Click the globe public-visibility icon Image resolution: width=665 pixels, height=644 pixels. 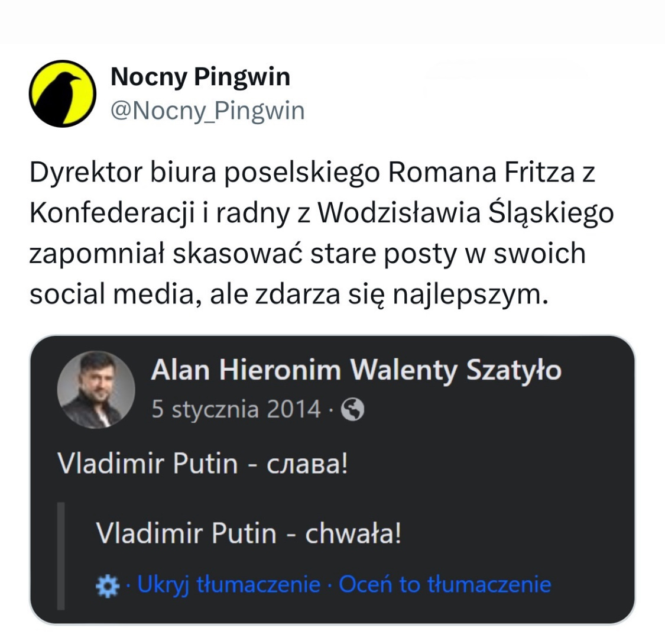353,410
